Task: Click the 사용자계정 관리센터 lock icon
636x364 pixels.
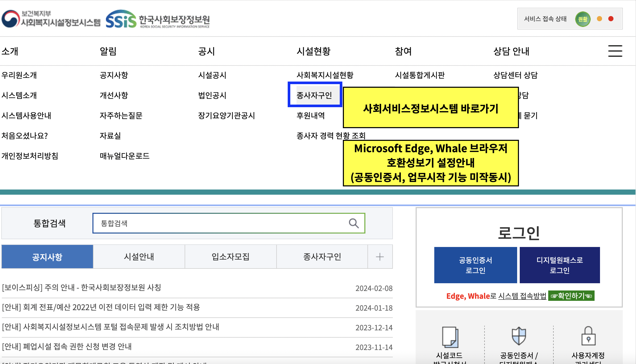Action: point(590,337)
